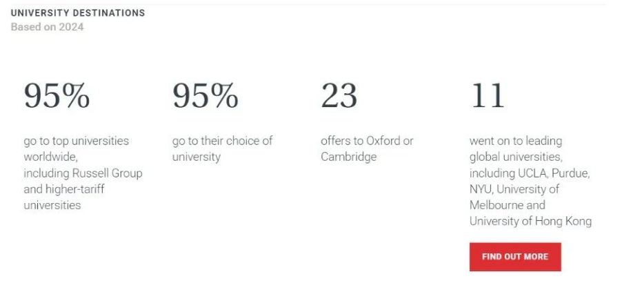Click 'and higher-tariff universities' text

click(x=64, y=197)
